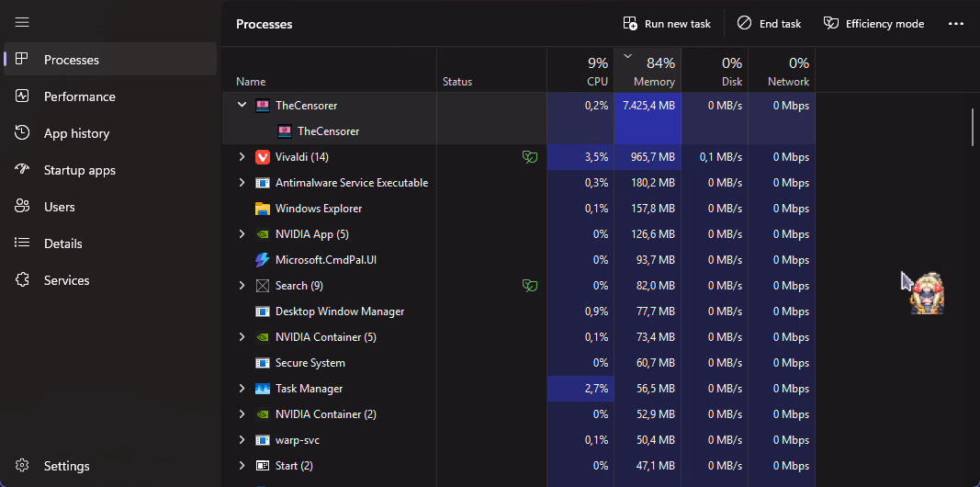Click the process list vertical scrollbar

click(973, 127)
